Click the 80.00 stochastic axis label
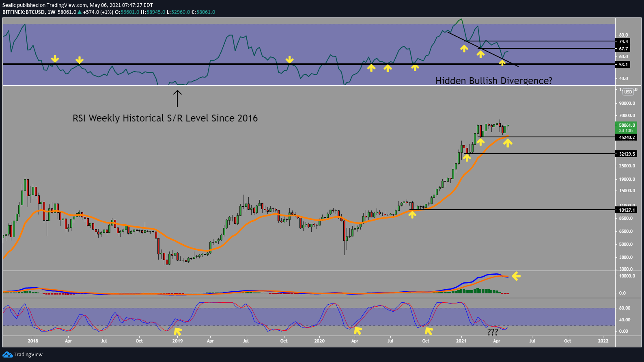Screen dimensions: 644x362 pos(625,308)
